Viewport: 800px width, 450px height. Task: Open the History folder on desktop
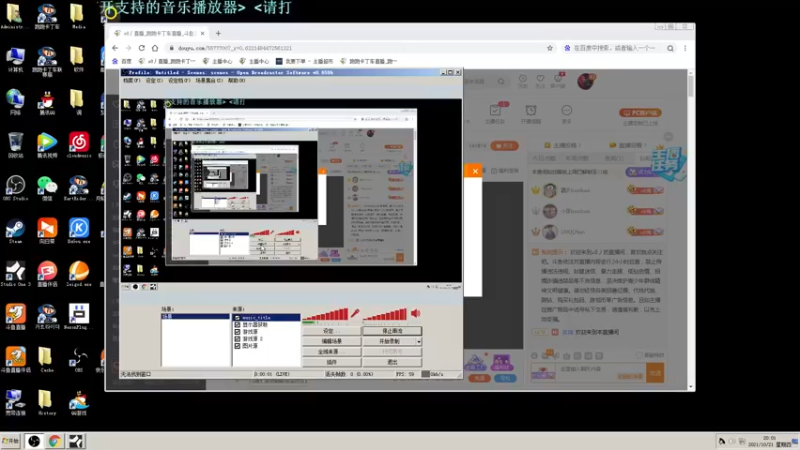coord(45,402)
